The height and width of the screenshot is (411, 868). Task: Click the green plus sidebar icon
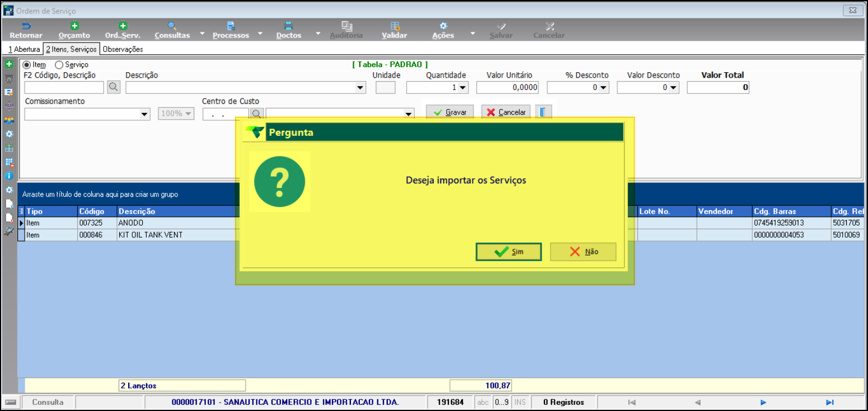(x=9, y=64)
